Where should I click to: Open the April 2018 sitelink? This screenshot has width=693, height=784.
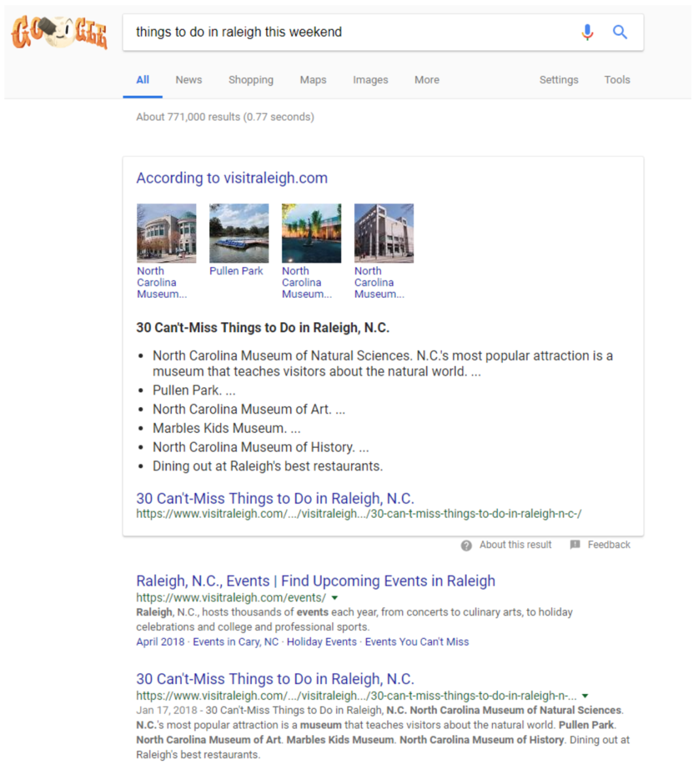point(160,642)
